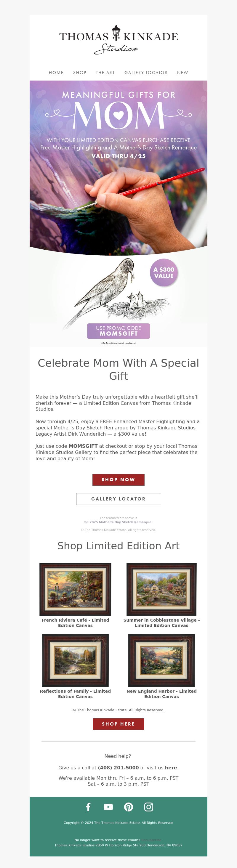
Task: Open the Instagram social icon
Action: (x=149, y=807)
